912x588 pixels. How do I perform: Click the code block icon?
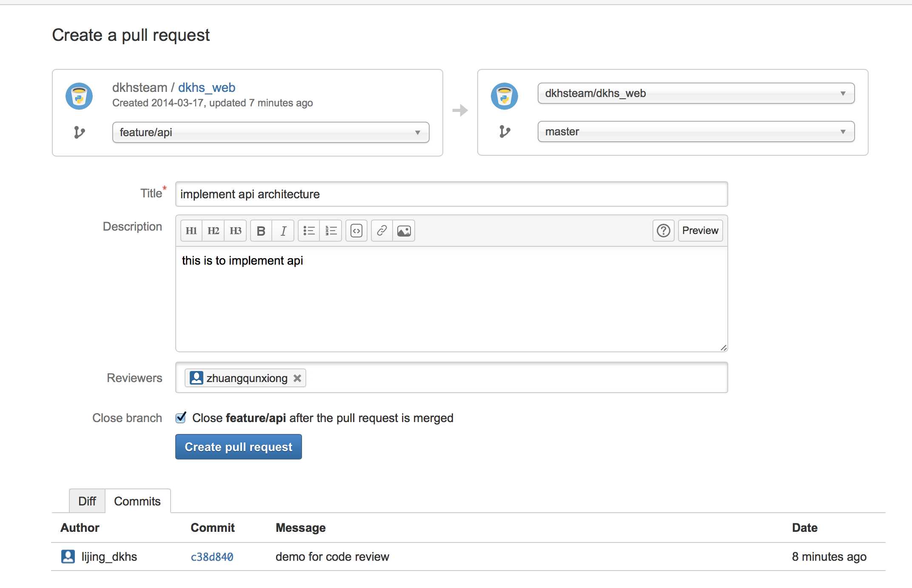click(357, 230)
